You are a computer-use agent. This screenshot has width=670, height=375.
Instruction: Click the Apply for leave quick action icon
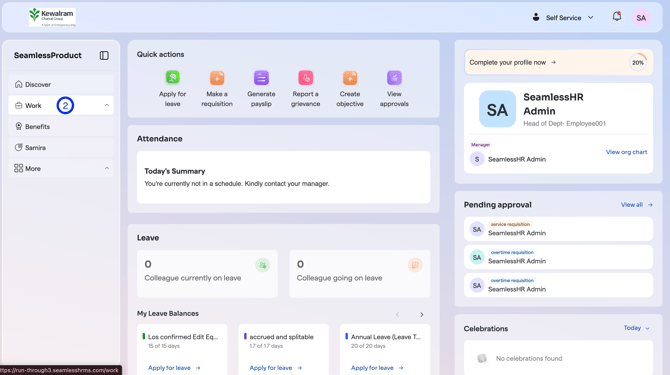(x=173, y=77)
